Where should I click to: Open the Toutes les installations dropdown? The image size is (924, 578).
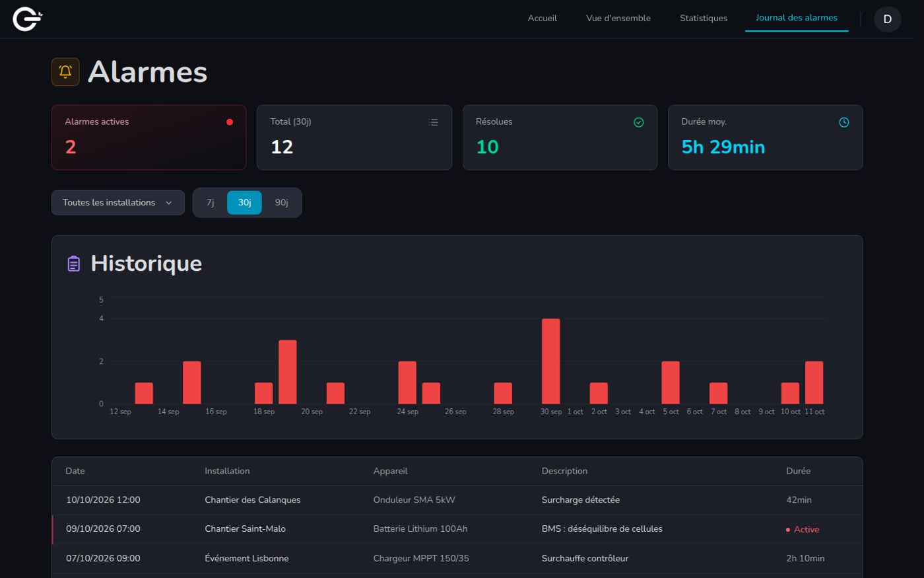tap(118, 203)
